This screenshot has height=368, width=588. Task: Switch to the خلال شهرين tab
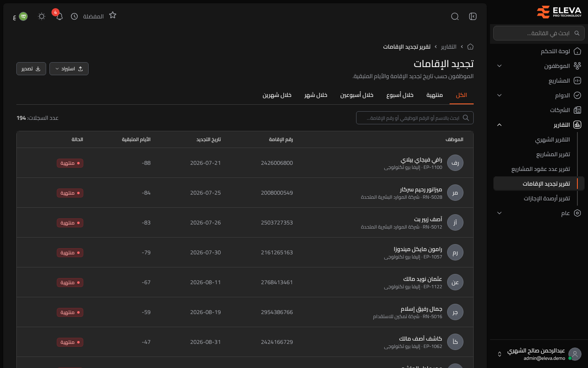(x=277, y=95)
